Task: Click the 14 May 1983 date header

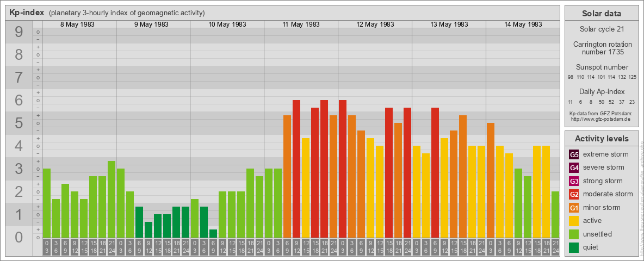Action: click(523, 24)
